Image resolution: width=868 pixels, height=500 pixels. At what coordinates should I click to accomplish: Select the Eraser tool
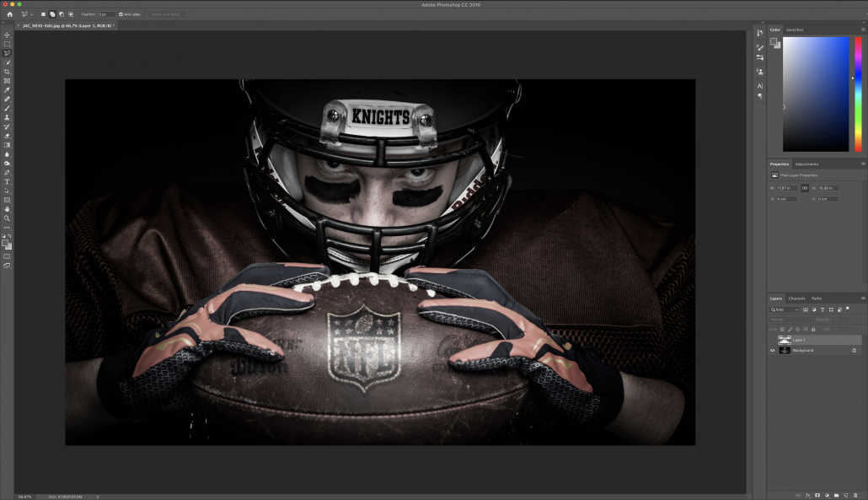[8, 136]
